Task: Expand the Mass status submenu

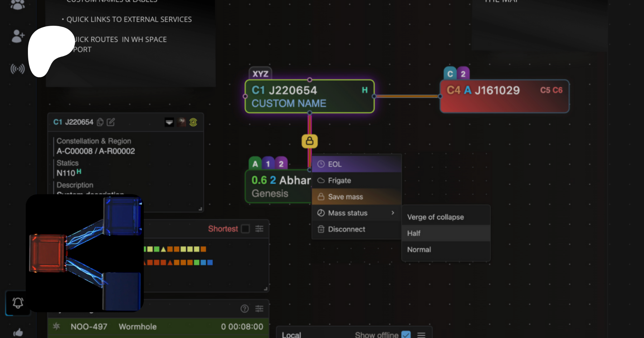Action: (x=356, y=213)
